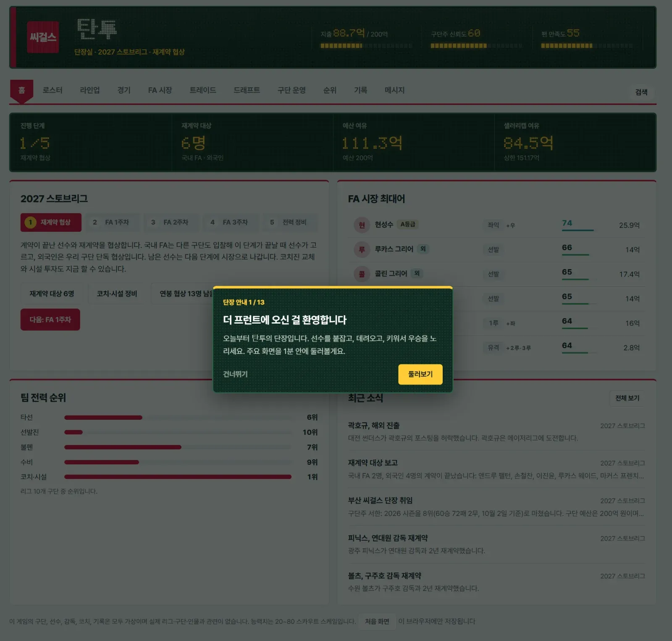Skip the tour with 건너뛰기

(235, 374)
